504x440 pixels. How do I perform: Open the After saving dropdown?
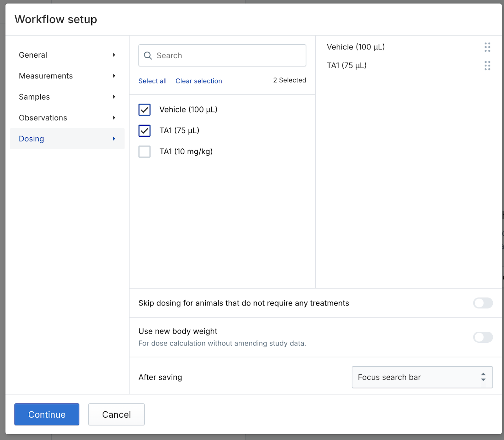tap(422, 377)
